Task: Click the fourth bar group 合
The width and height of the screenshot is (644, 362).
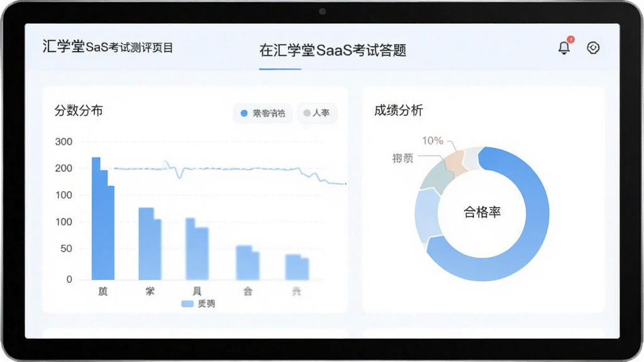Action: click(248, 263)
